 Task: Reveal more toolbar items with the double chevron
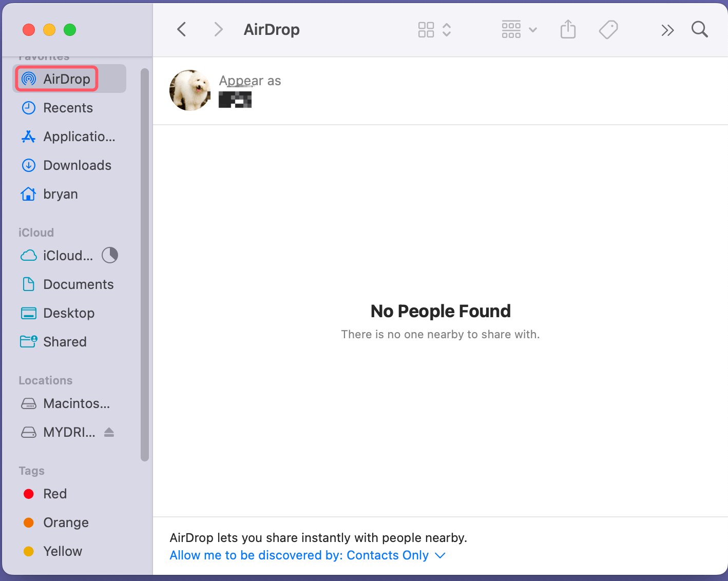click(x=667, y=29)
